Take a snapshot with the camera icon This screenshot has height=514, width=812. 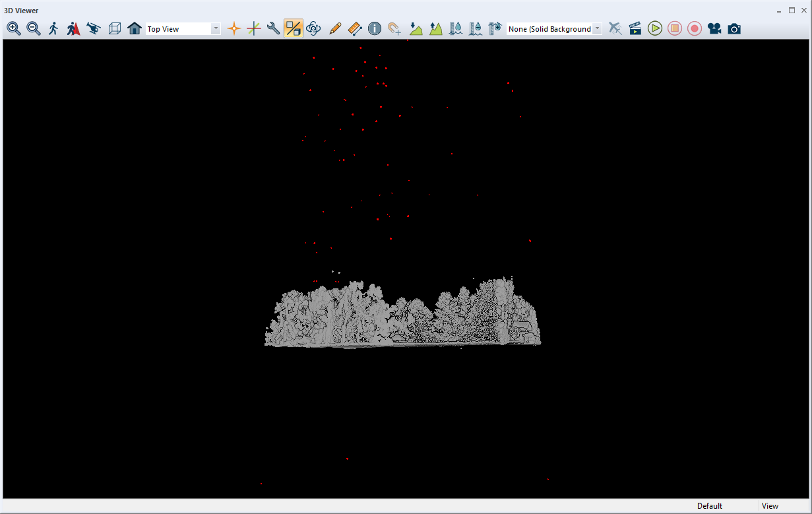(734, 28)
